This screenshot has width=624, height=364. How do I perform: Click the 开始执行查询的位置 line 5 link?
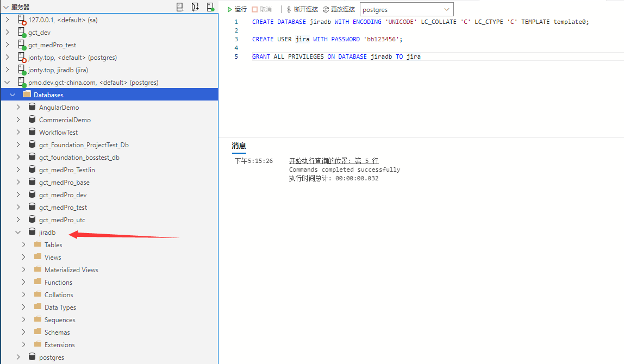[x=333, y=161]
